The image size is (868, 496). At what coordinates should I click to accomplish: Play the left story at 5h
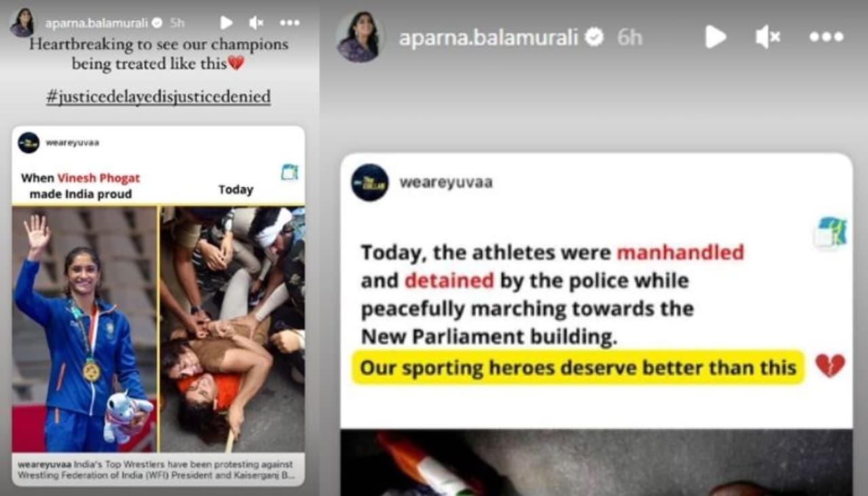coord(226,22)
